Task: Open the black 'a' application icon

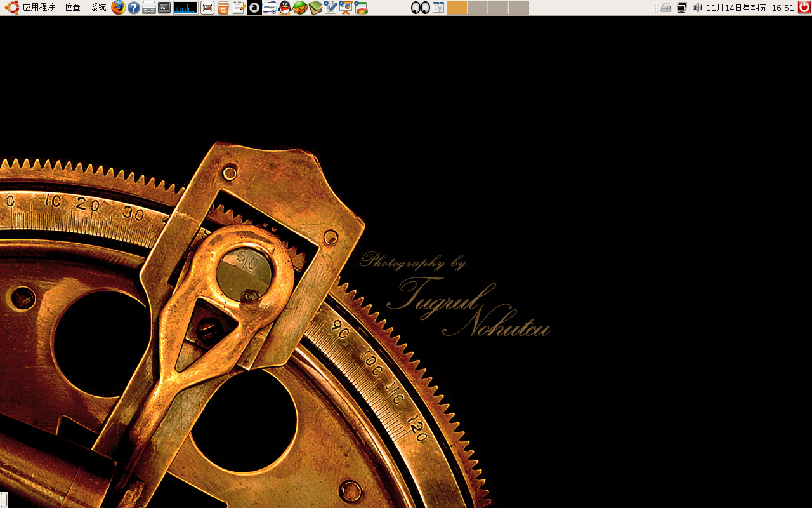Action: [254, 8]
